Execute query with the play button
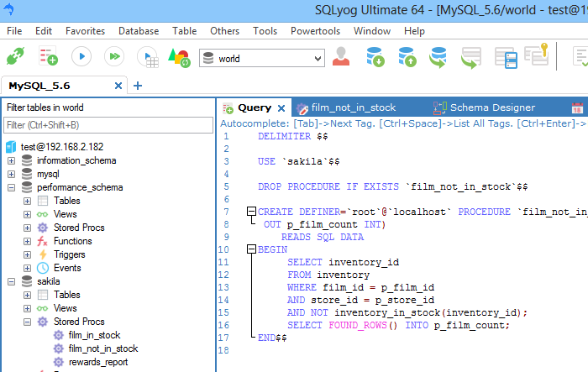This screenshot has width=588, height=372. [x=81, y=57]
